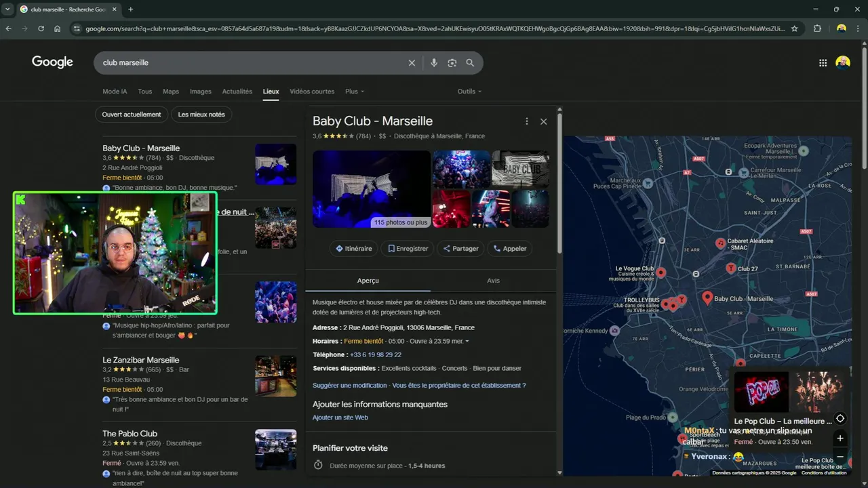Select the Aperçu tab in panel
This screenshot has width=868, height=488.
pyautogui.click(x=368, y=281)
